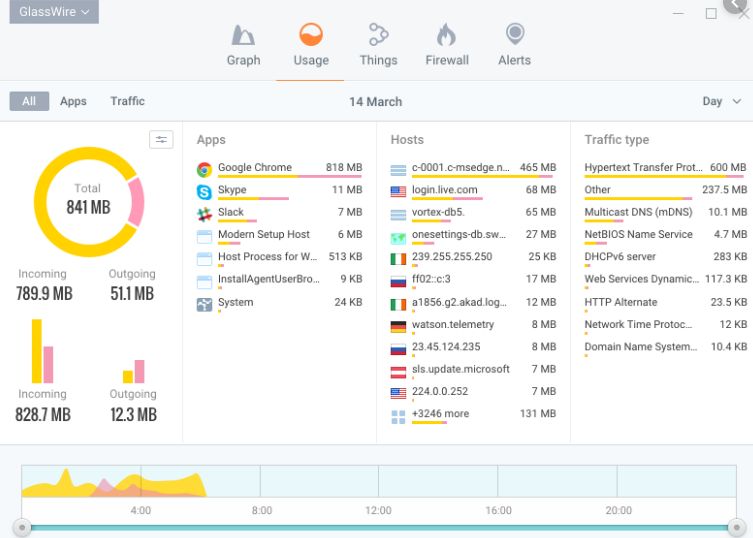Click the Total 841 MB label
This screenshot has height=538, width=753.
(88, 199)
